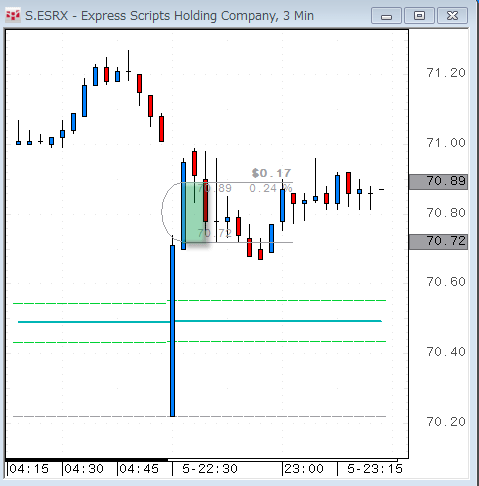This screenshot has width=479, height=486.
Task: Click the chart window app icon
Action: pos(13,15)
